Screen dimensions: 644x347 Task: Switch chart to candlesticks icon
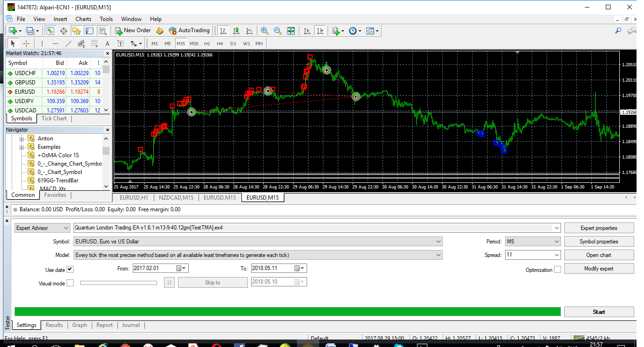click(x=236, y=31)
